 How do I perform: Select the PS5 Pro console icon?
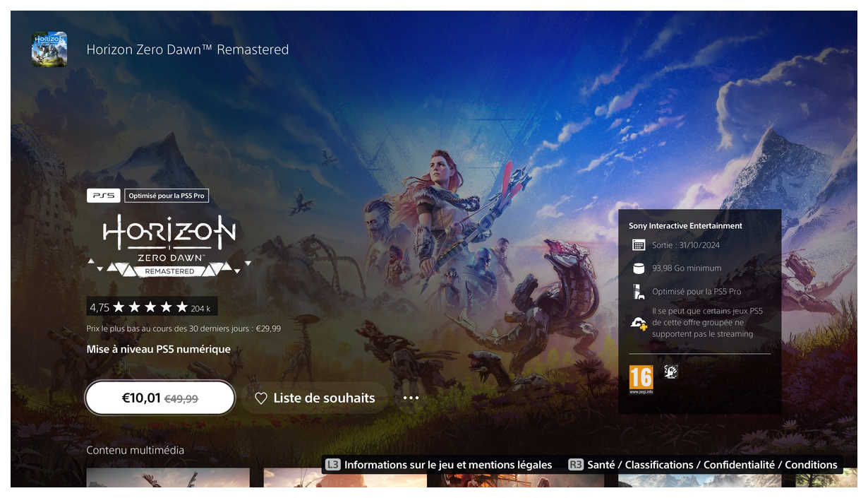(x=639, y=292)
